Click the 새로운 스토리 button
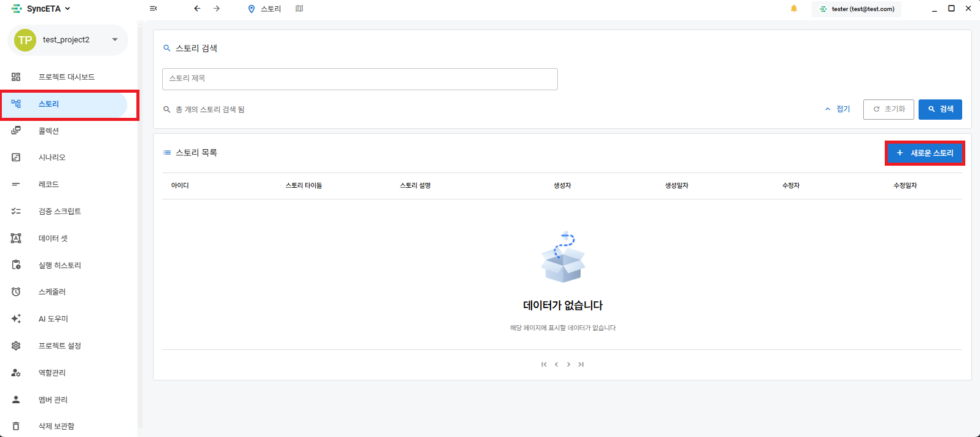Screen dimensions: 980x437 pyautogui.click(x=925, y=153)
